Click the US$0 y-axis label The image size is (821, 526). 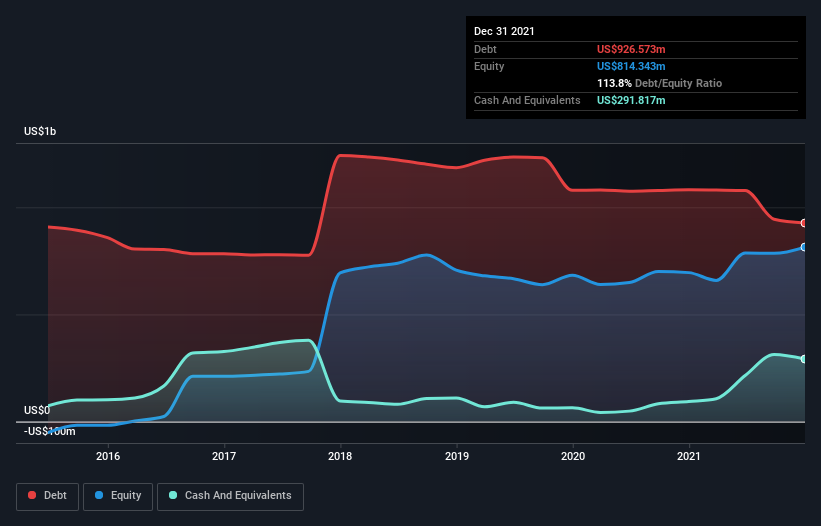click(37, 410)
